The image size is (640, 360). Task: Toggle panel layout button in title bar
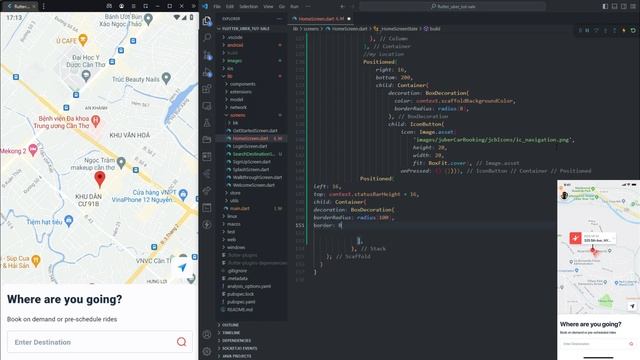[x=614, y=6]
